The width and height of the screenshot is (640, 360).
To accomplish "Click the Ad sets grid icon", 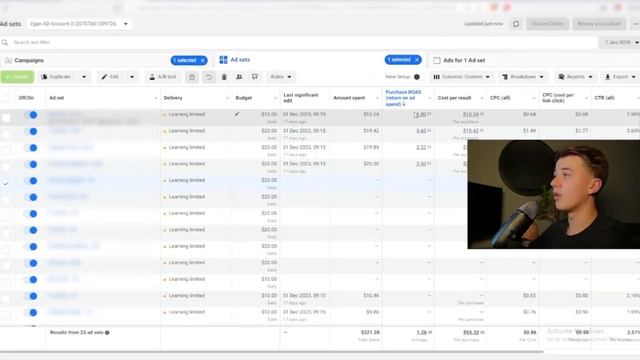I will 223,60.
